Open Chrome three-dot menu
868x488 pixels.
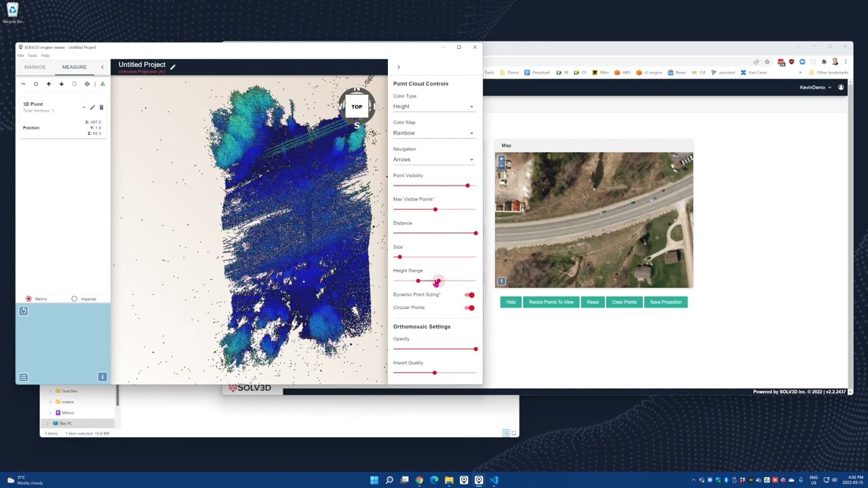[846, 62]
